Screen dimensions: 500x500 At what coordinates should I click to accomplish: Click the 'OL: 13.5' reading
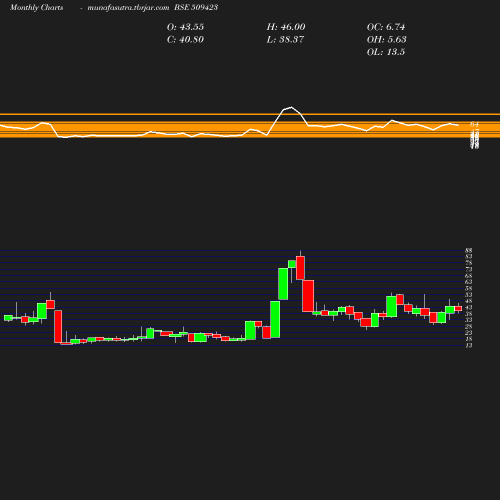point(386,52)
